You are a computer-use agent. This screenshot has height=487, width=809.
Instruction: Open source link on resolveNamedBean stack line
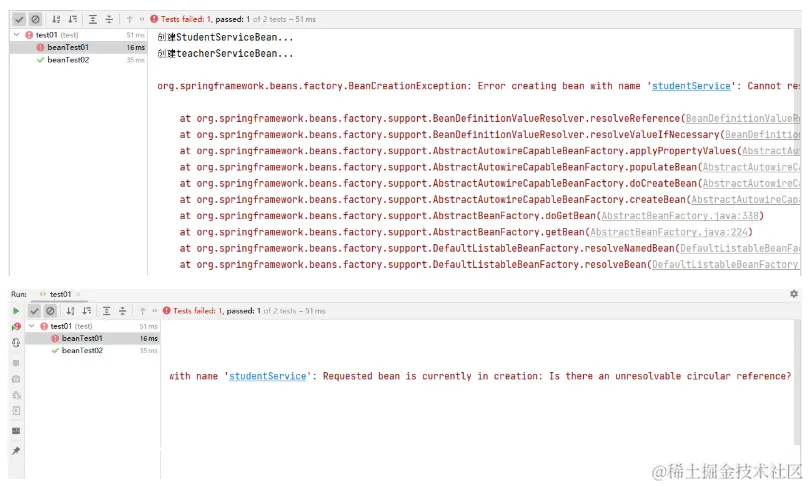740,248
